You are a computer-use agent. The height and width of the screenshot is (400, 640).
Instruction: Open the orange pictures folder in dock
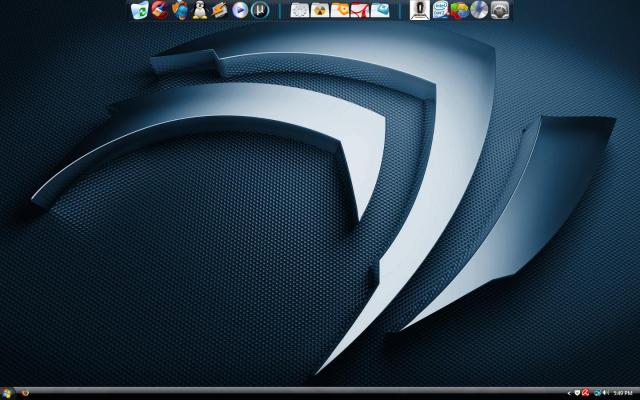click(340, 10)
